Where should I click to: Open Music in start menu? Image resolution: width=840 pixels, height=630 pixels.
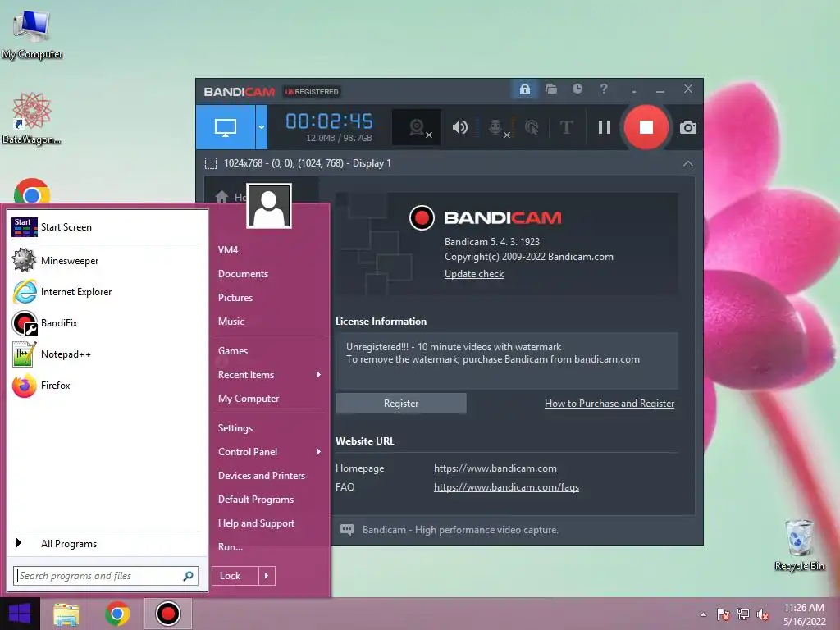(x=231, y=322)
